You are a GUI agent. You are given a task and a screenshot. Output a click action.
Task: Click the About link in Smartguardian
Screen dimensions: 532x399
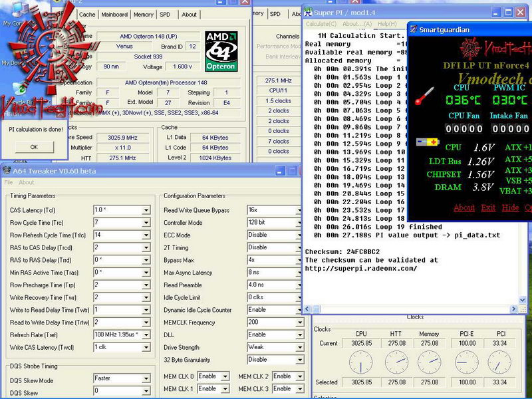(464, 207)
